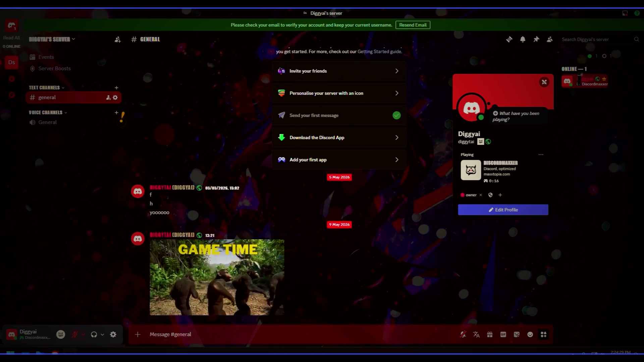The image size is (644, 362).
Task: Create invite icon on general channel row
Action: tap(108, 98)
